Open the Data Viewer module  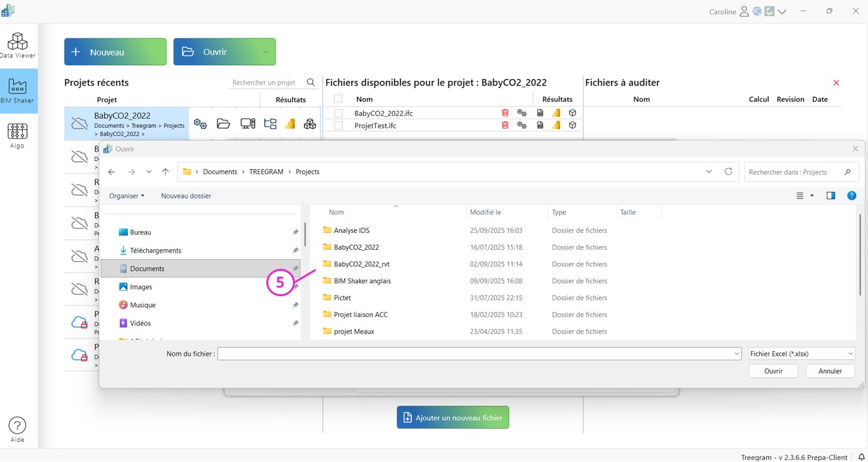18,46
